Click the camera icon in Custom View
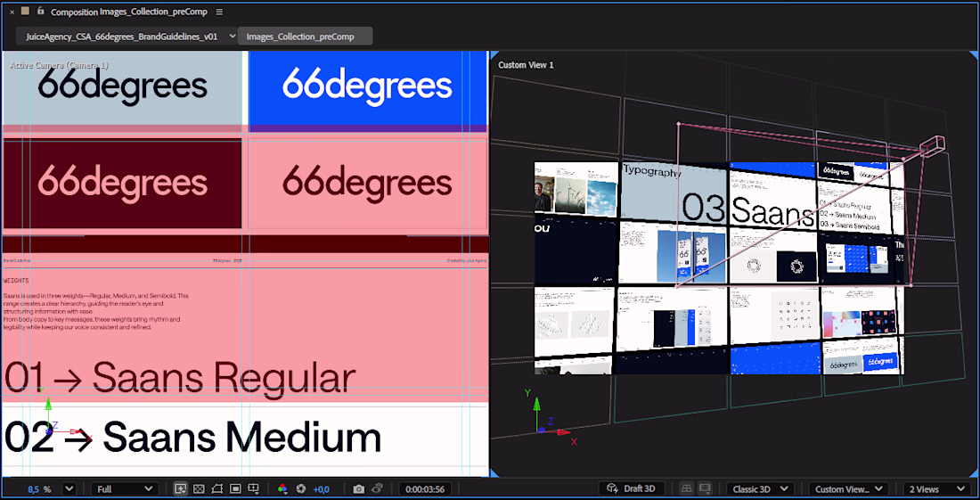980x500 pixels. 932,147
